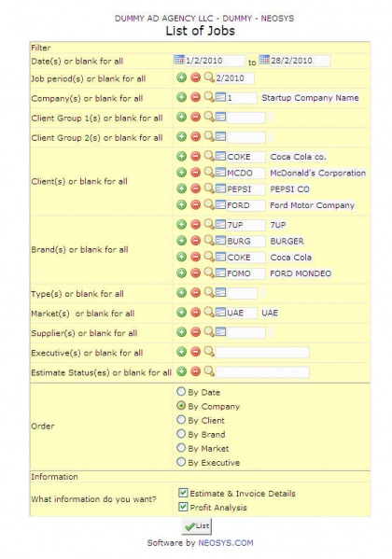Screen dimensions: 392x559
Task: Open the start date calendar picker icon
Action: point(178,60)
